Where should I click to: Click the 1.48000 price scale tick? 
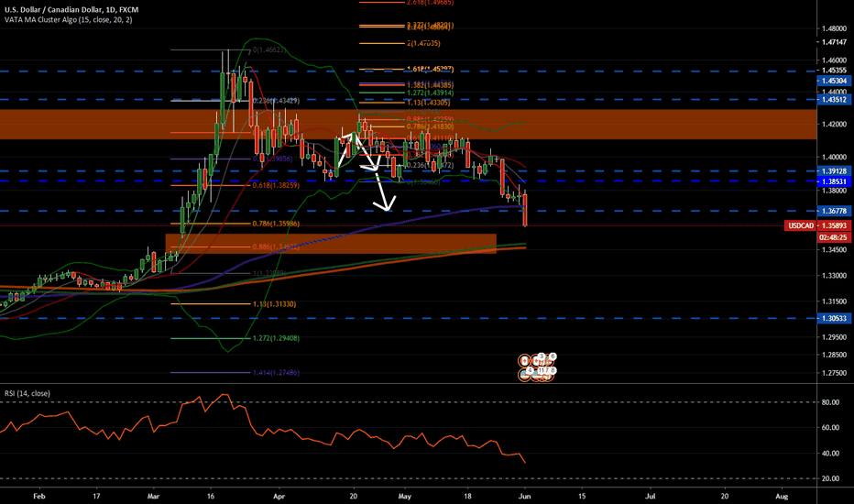(x=835, y=29)
